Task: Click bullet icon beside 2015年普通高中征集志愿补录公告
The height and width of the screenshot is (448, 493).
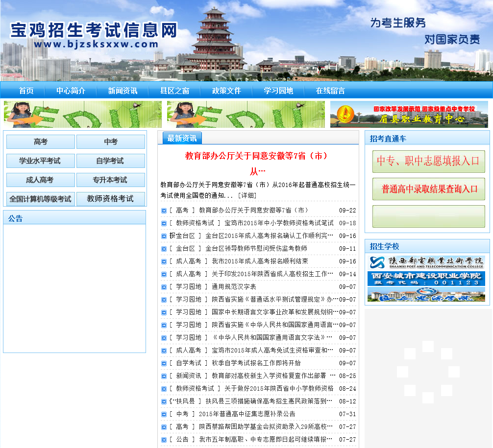Action: point(164,414)
